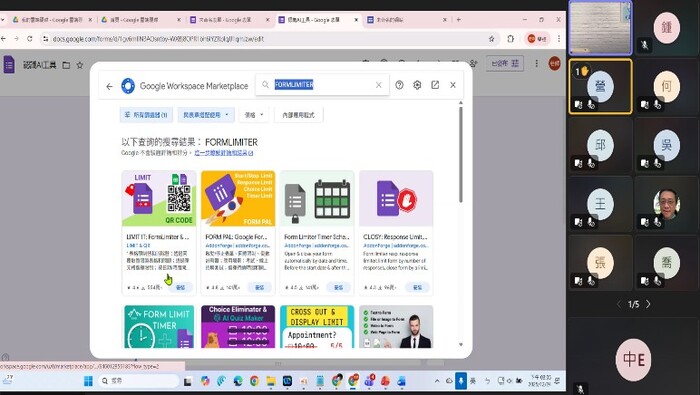Reload the page in Chrome
Viewport: 700px width, 395px height.
(x=29, y=39)
